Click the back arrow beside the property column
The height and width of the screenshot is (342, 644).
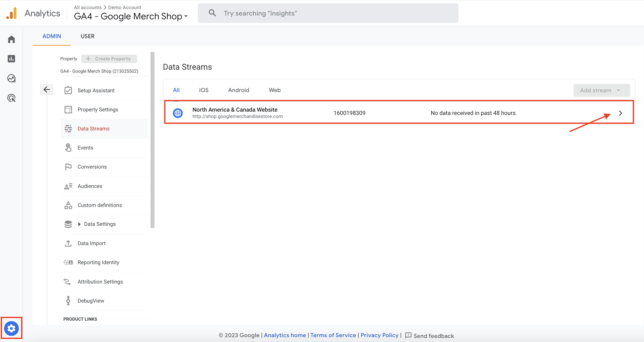(47, 90)
